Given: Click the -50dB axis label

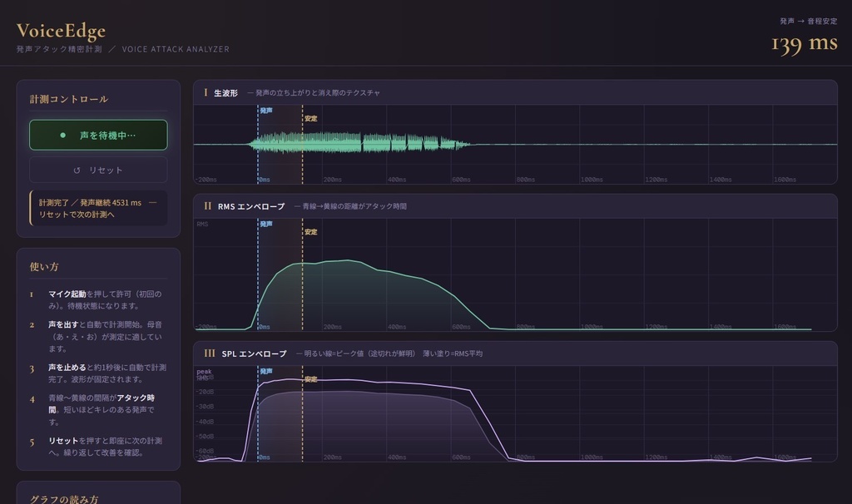Looking at the screenshot, I should tap(205, 436).
